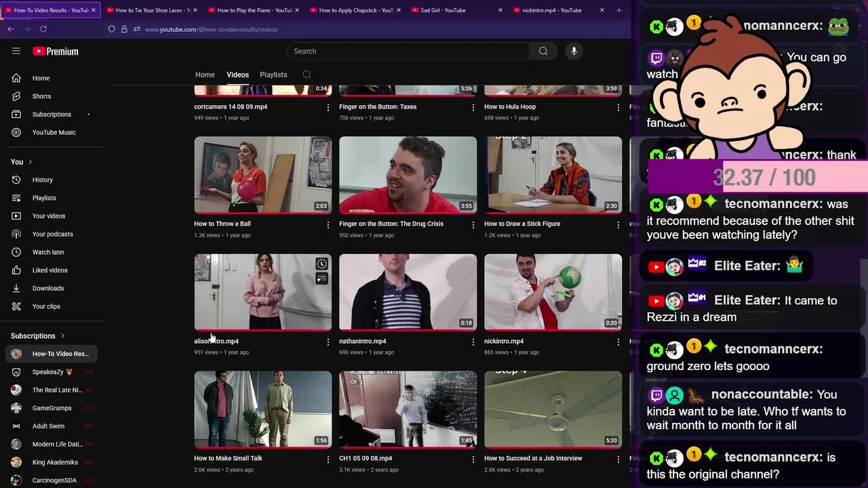Image resolution: width=868 pixels, height=488 pixels.
Task: Close the How to Apply Chapstick browser tab
Action: 399,10
